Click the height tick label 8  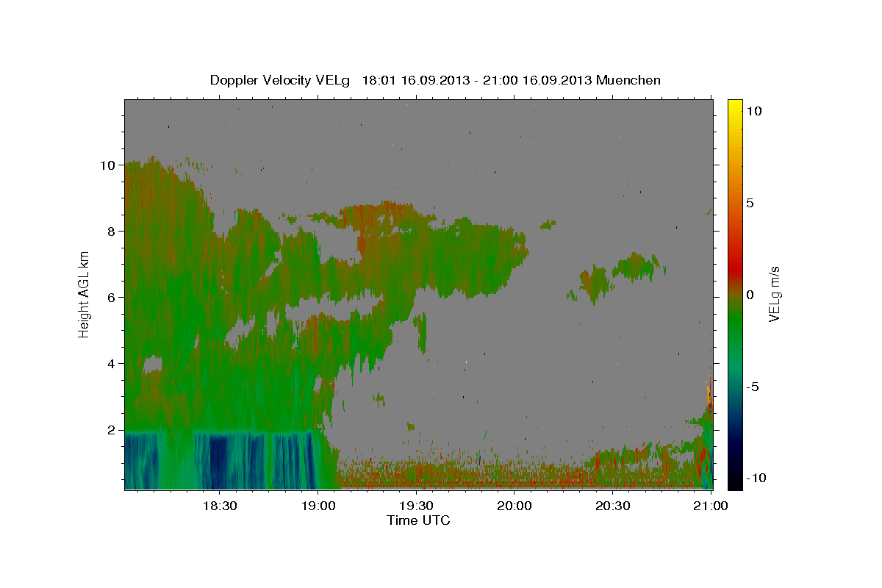point(112,232)
